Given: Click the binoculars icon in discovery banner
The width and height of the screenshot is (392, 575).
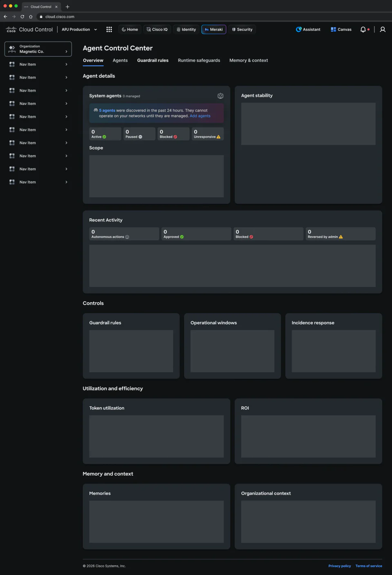Looking at the screenshot, I should [x=96, y=110].
